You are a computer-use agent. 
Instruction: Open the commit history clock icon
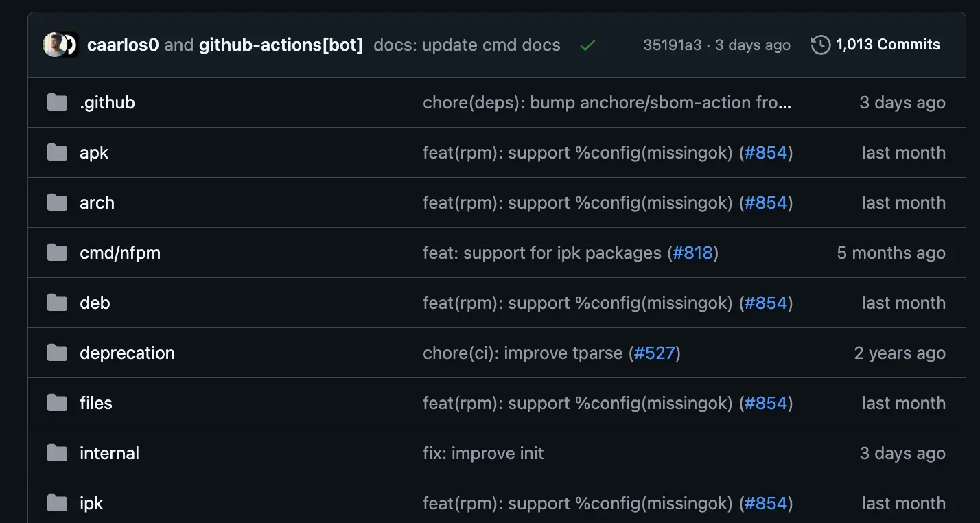(821, 45)
